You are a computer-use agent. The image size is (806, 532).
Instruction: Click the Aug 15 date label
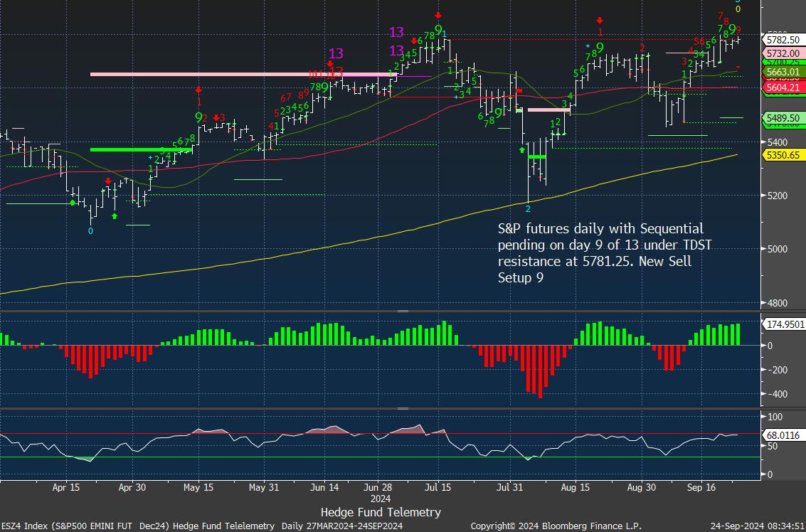coord(576,488)
